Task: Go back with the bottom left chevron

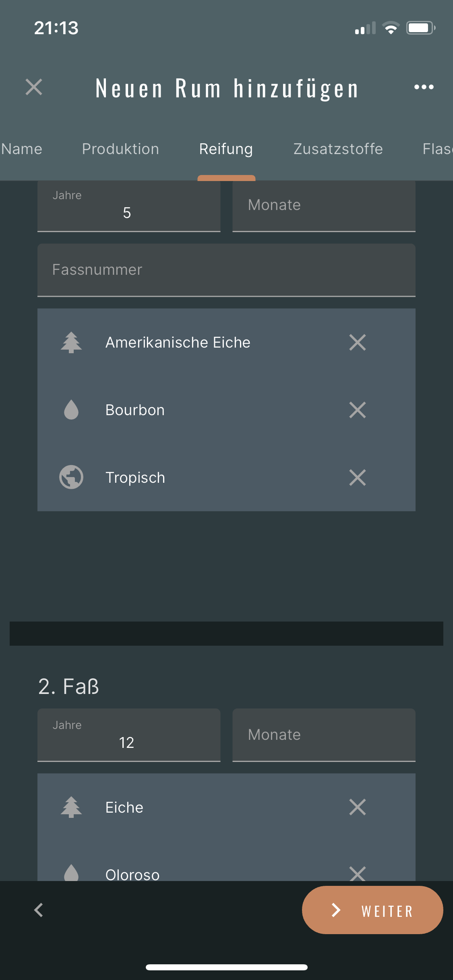Action: pyautogui.click(x=39, y=910)
